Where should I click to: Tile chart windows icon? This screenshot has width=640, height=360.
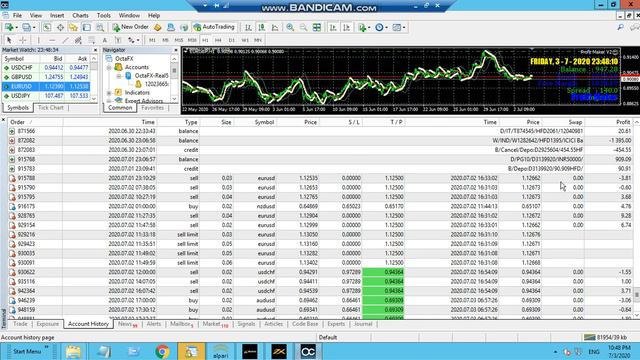point(317,27)
